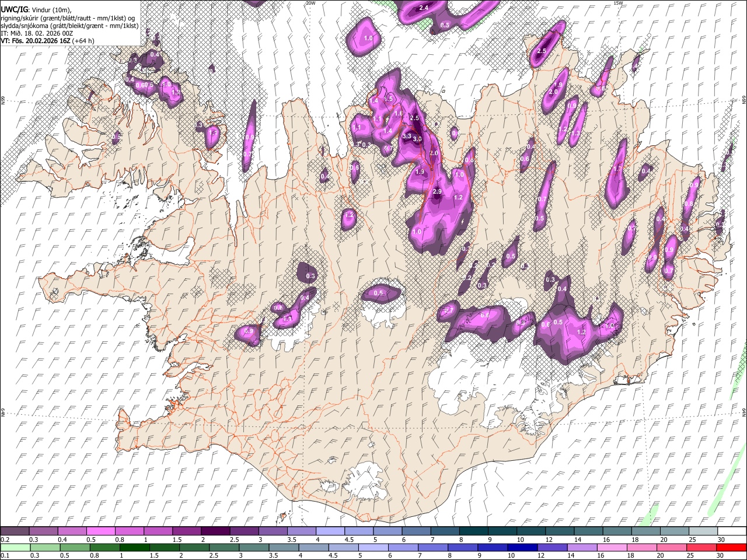Click the '3.0' snowfall value on the map
The height and width of the screenshot is (560, 747).
tap(417, 139)
